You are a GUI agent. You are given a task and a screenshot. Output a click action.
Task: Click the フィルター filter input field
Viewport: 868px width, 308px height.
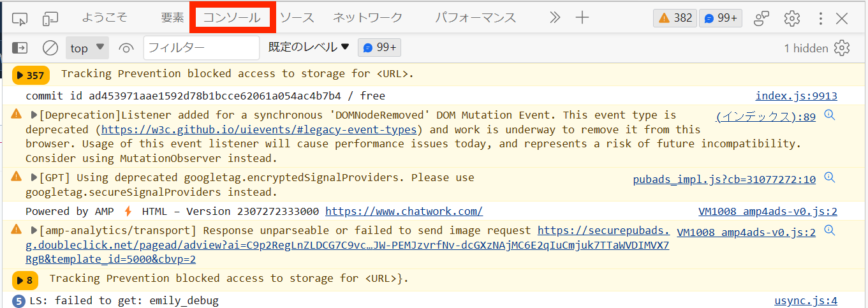202,48
